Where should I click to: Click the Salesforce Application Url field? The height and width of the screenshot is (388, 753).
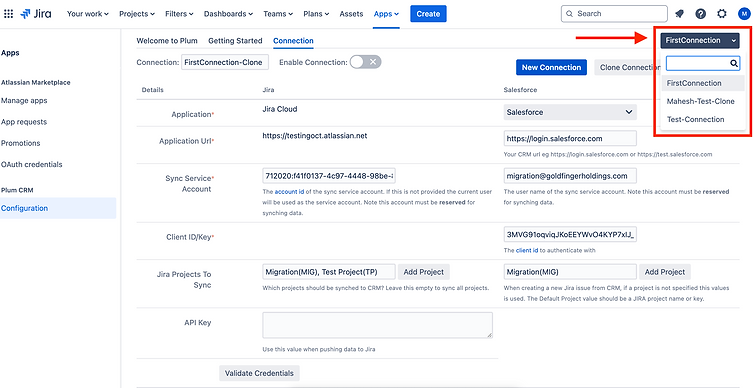570,138
